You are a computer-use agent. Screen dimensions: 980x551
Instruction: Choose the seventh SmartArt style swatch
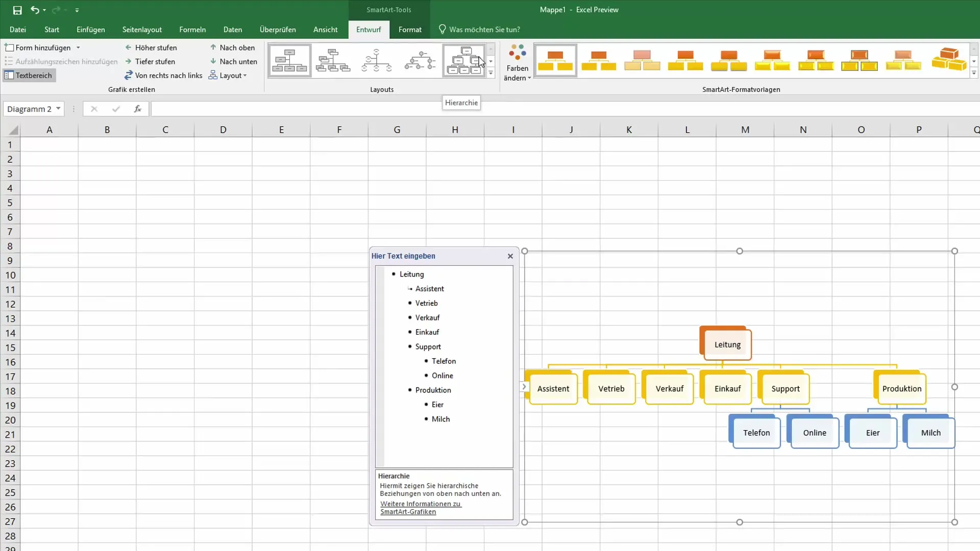coord(816,61)
